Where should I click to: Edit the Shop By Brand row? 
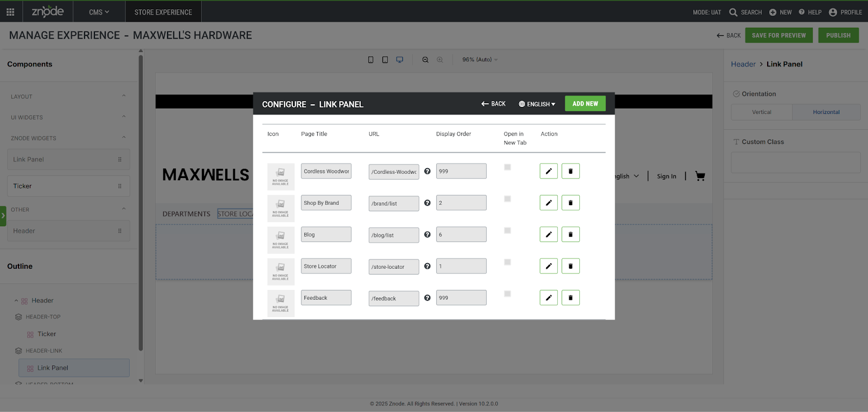point(548,202)
